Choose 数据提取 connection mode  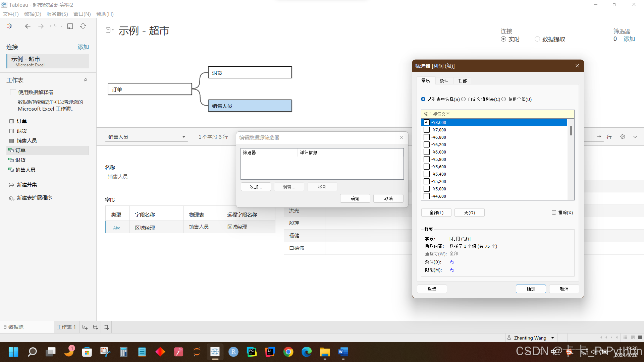click(x=537, y=39)
